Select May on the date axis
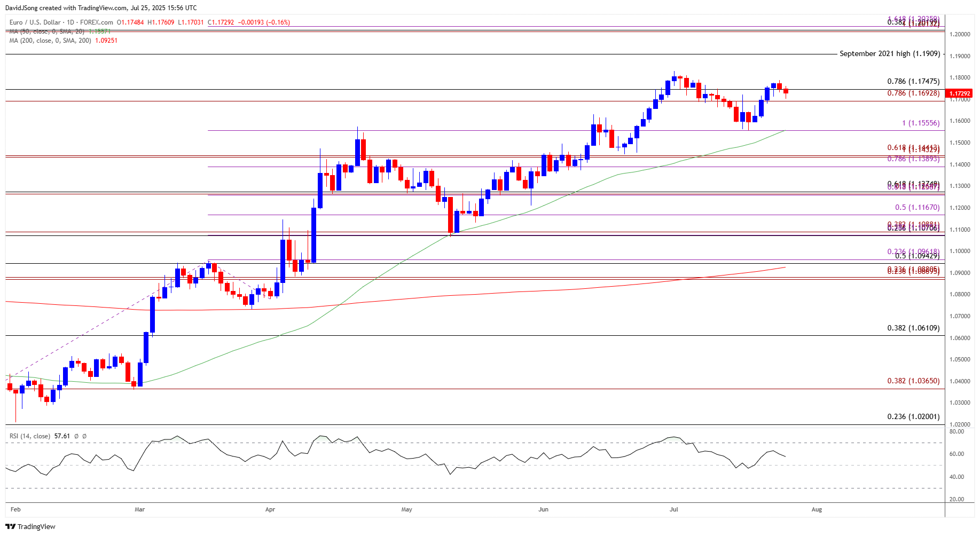Image resolution: width=980 pixels, height=536 pixels. [x=406, y=509]
